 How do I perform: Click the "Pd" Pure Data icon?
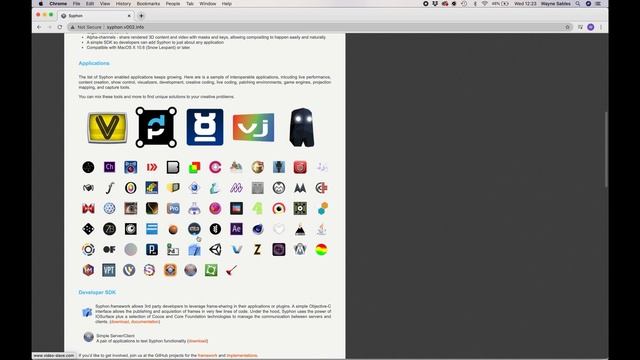click(x=173, y=249)
